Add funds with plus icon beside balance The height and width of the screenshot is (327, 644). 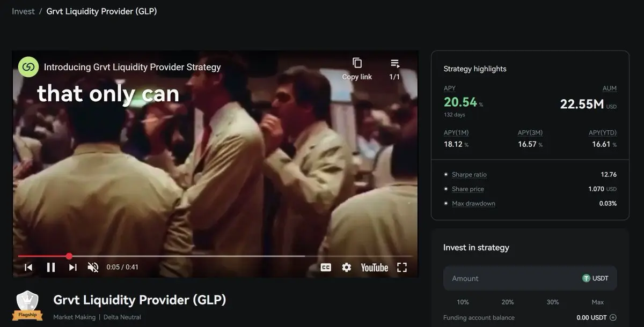(x=613, y=317)
